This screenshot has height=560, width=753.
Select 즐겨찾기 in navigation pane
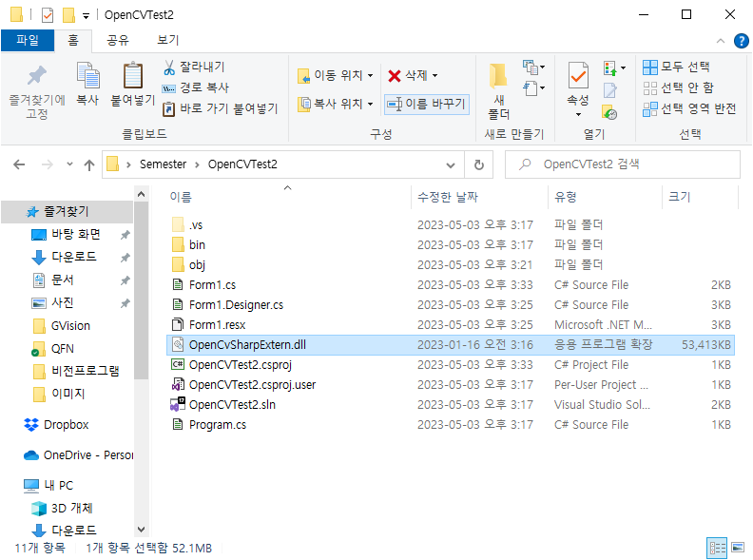click(68, 211)
